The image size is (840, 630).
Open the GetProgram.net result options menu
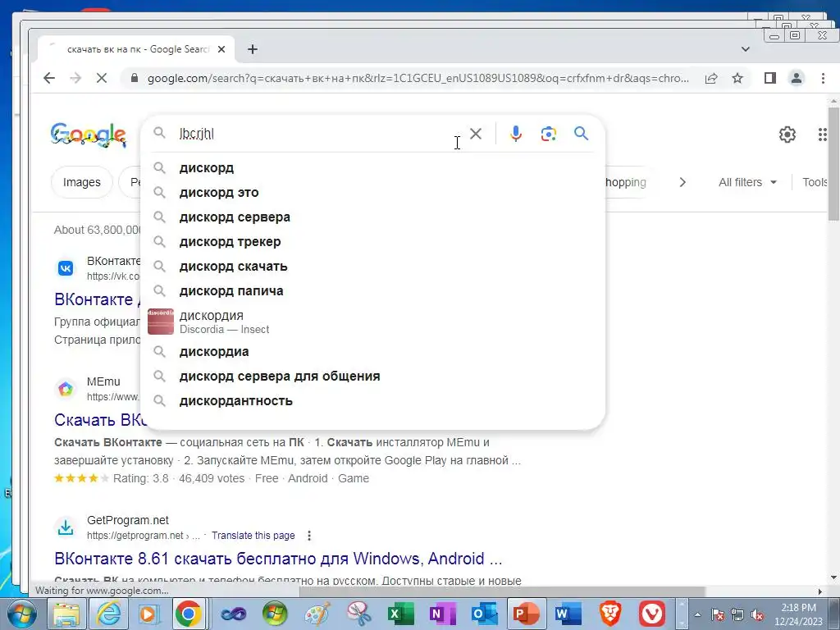(309, 536)
